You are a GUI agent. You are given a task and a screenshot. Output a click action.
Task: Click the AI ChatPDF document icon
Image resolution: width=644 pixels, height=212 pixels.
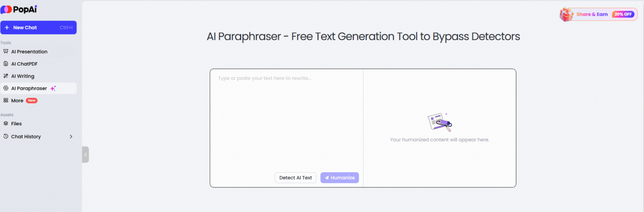[x=6, y=64]
